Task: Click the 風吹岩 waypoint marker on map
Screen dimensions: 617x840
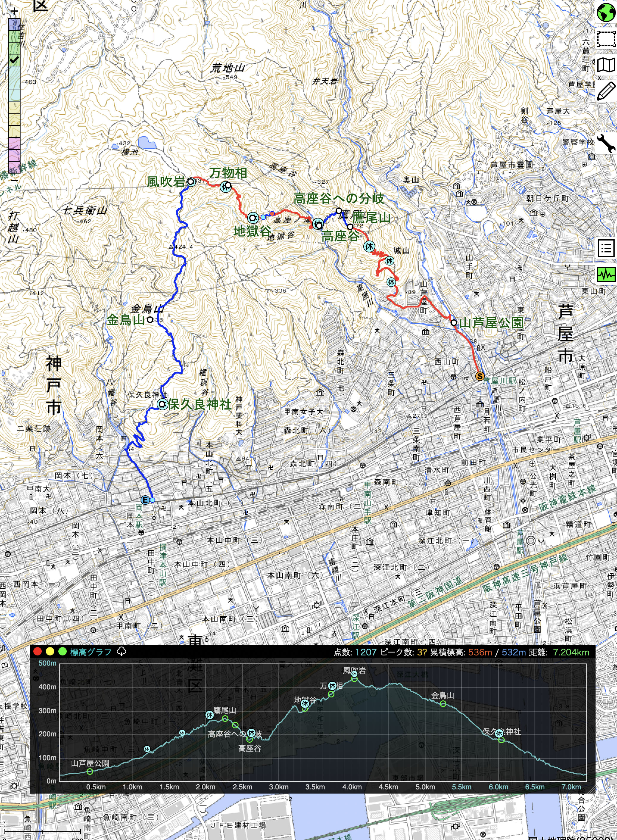Action: (191, 182)
